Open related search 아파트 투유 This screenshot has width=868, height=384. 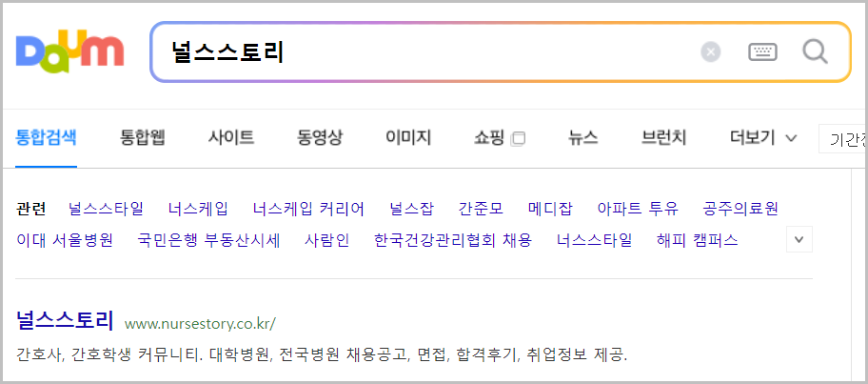638,209
